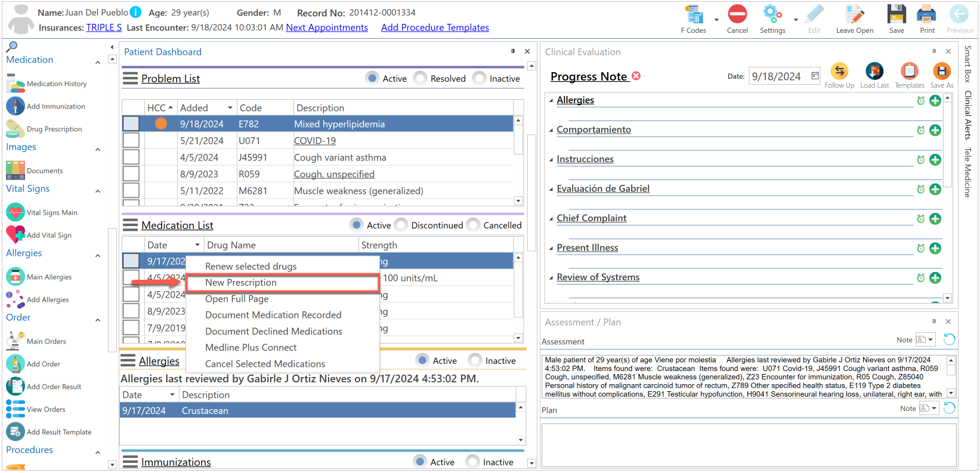This screenshot has height=473, width=980.
Task: Click the Leave Open icon
Action: (x=854, y=14)
